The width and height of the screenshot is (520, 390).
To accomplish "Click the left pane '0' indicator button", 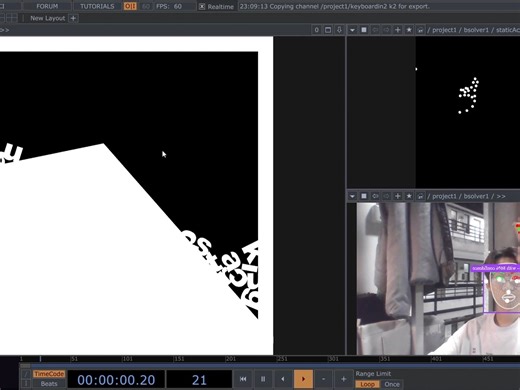I will (316, 30).
